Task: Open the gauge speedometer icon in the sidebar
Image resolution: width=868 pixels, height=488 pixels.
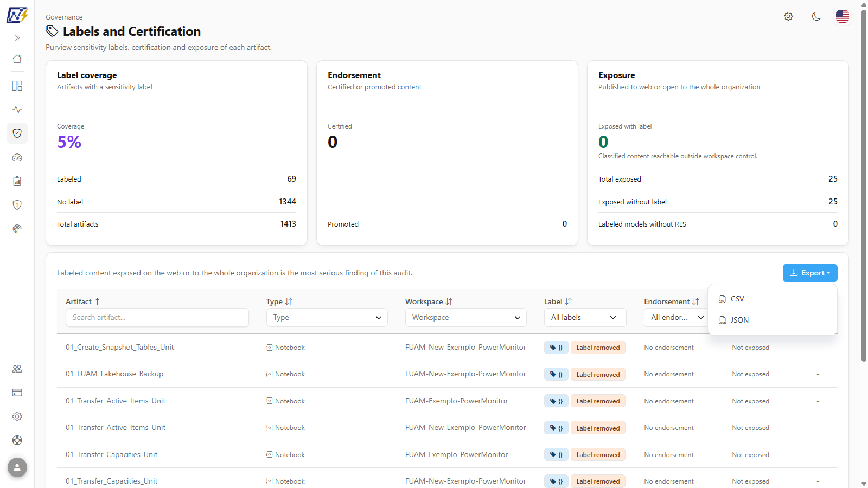Action: click(x=17, y=157)
